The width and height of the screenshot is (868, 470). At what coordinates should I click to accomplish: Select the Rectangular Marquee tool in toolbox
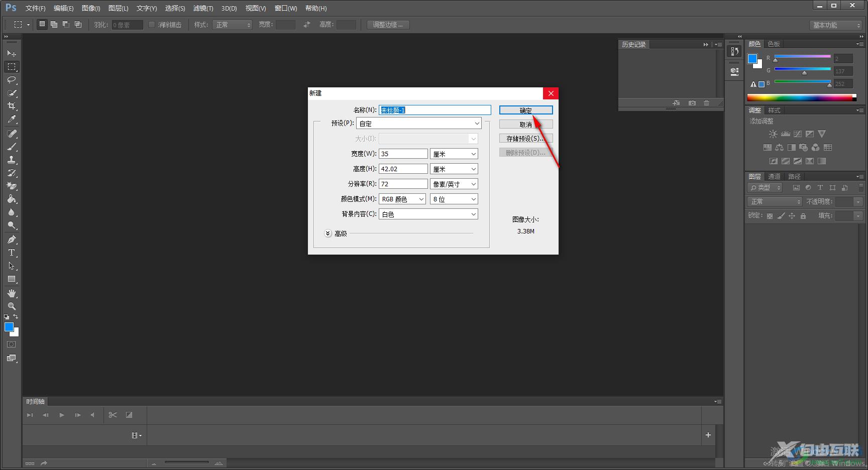point(12,67)
